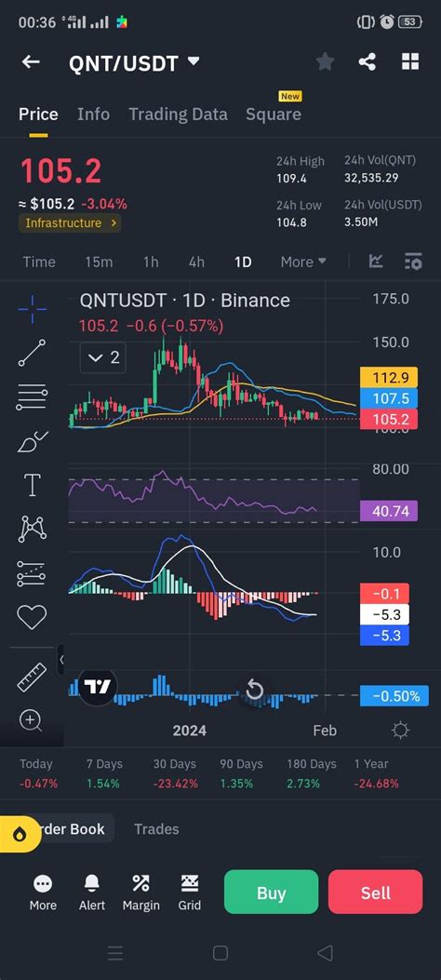Screen dimensions: 441x980
Task: Select the 4h timeframe
Action: 196,262
